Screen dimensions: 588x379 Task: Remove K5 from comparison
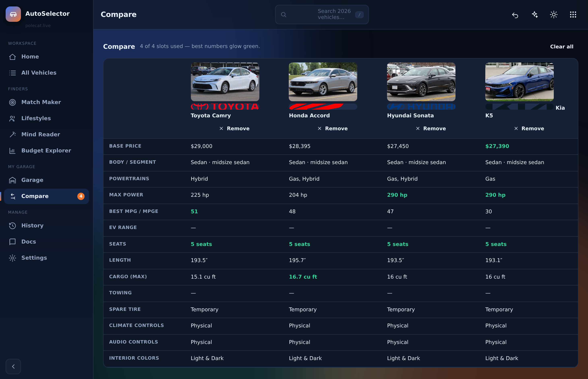529,128
